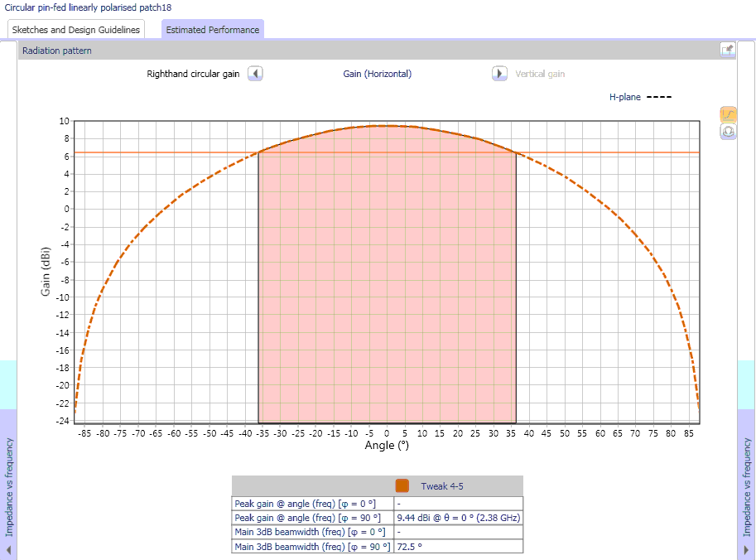This screenshot has width=756, height=560.
Task: Switch to the polar plot view icon
Action: pyautogui.click(x=729, y=131)
